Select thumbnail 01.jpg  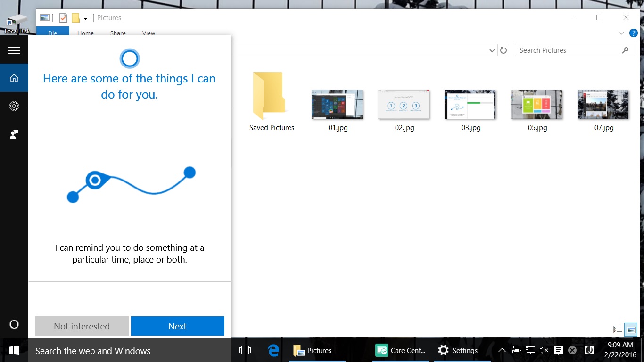click(338, 110)
